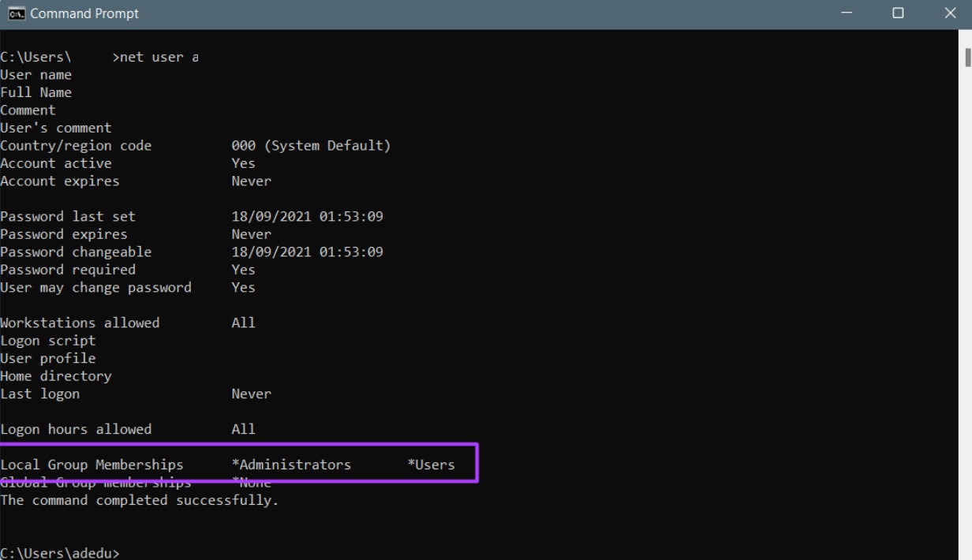Click the "Password last set" date value
972x560 pixels.
307,217
